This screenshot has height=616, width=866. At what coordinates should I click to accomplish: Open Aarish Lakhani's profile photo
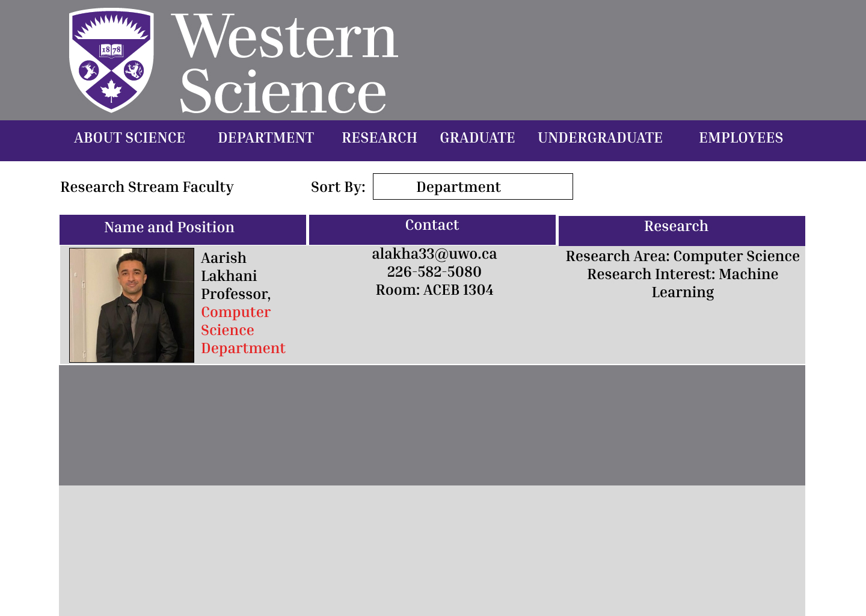(x=132, y=305)
